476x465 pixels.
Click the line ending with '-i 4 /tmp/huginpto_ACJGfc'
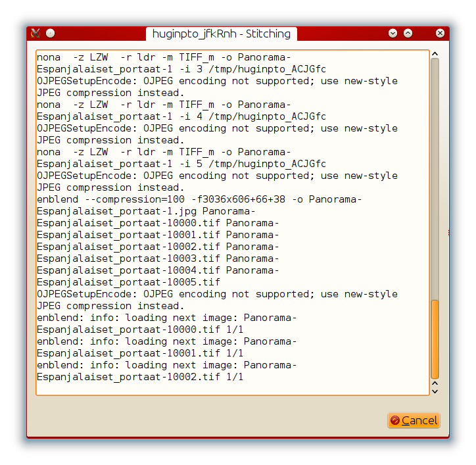coord(181,116)
